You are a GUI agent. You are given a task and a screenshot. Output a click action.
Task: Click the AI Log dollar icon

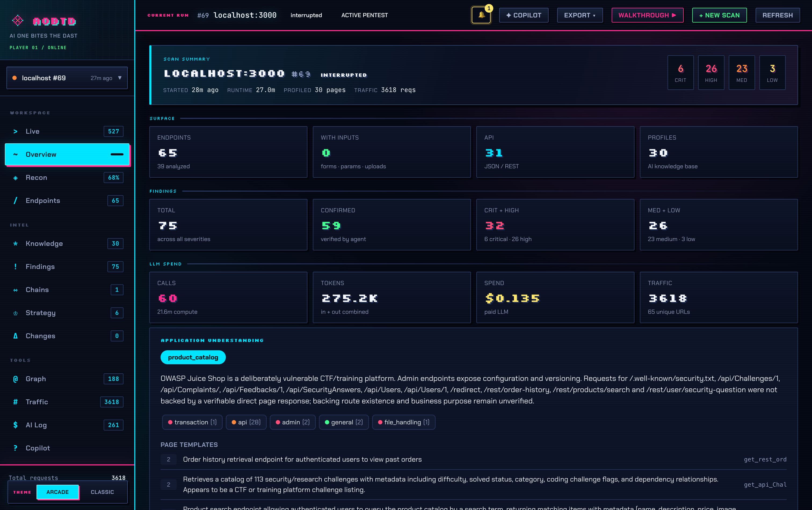pos(16,425)
